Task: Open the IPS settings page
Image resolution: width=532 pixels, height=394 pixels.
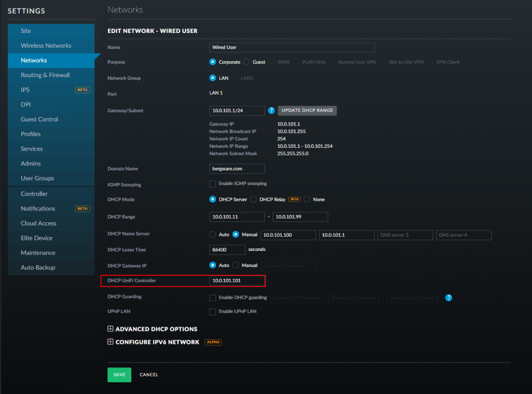Action: point(51,90)
